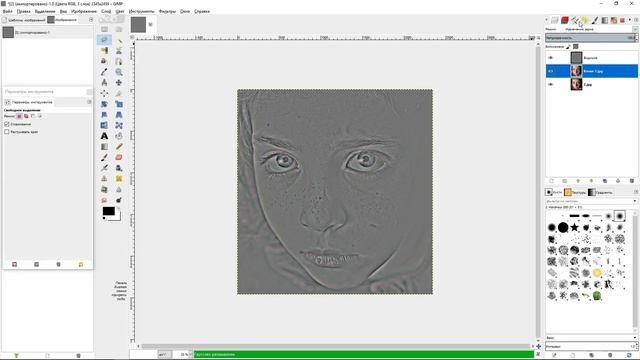Select the Flip tool
This screenshot has height=360, width=640.
pos(104,125)
